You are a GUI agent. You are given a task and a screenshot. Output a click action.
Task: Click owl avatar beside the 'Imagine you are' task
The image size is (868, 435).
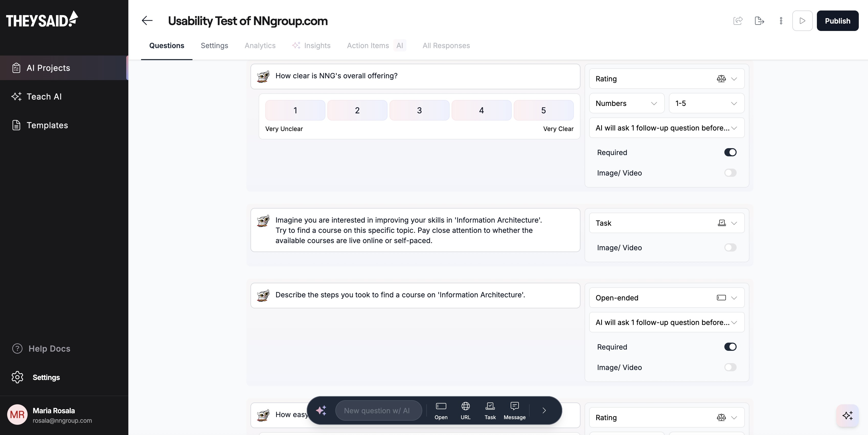click(263, 221)
